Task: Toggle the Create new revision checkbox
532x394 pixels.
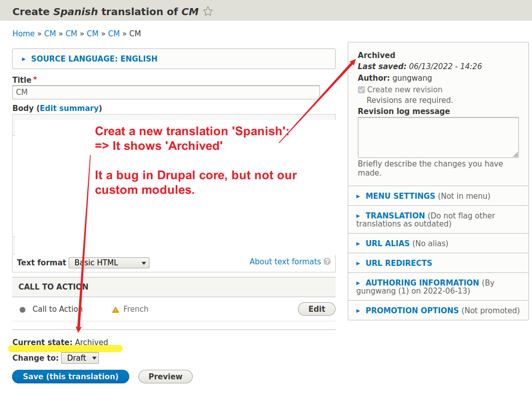Action: 361,90
